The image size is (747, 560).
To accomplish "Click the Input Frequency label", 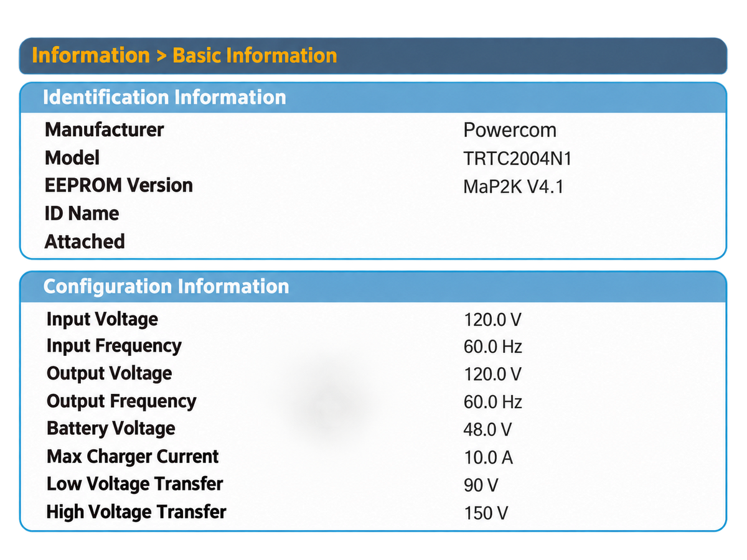I will point(114,346).
